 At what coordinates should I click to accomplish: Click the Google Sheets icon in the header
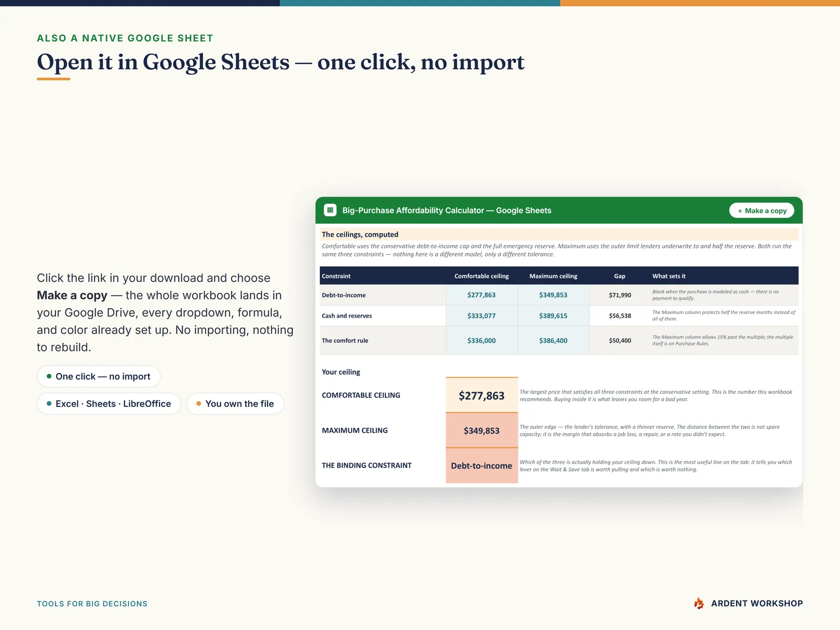(x=330, y=211)
